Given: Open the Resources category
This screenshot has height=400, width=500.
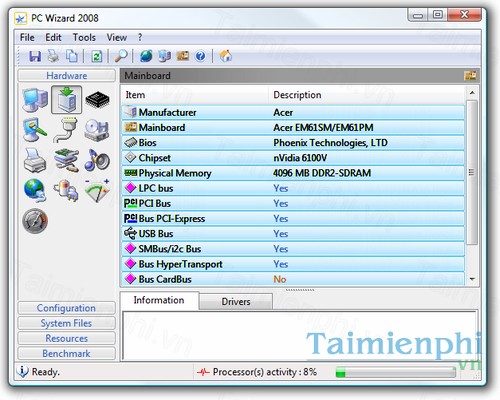Looking at the screenshot, I should click(x=67, y=338).
